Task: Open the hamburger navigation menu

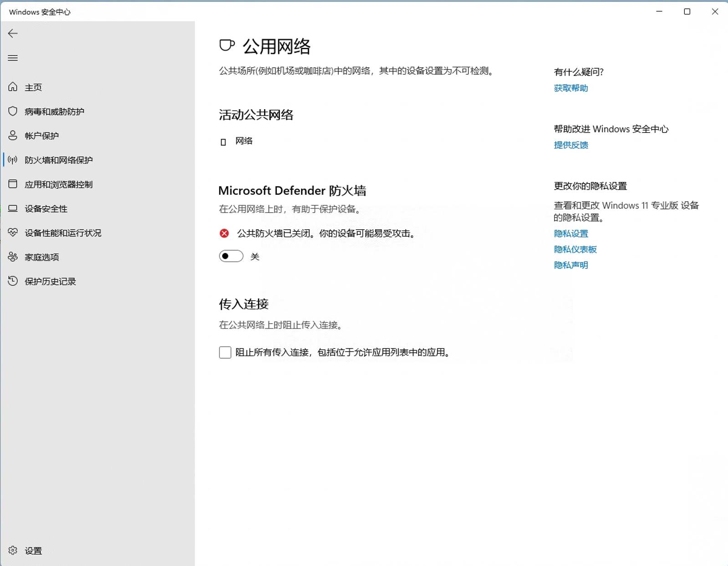Action: tap(13, 58)
